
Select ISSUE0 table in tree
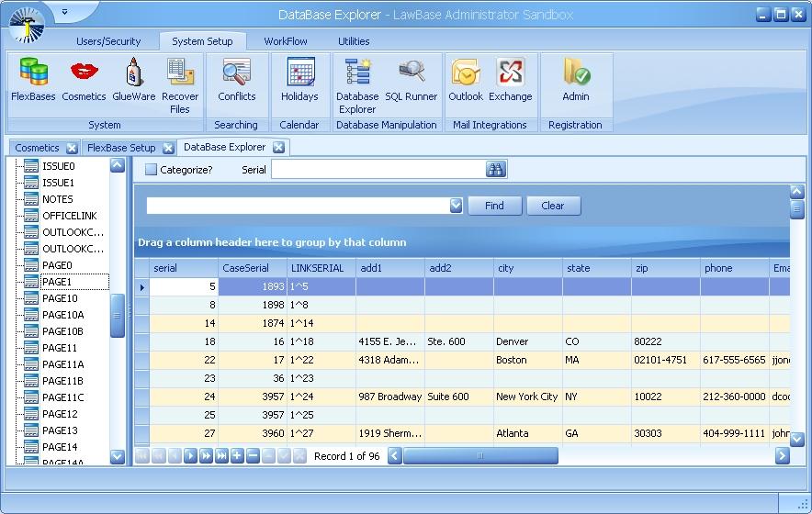pyautogui.click(x=59, y=166)
